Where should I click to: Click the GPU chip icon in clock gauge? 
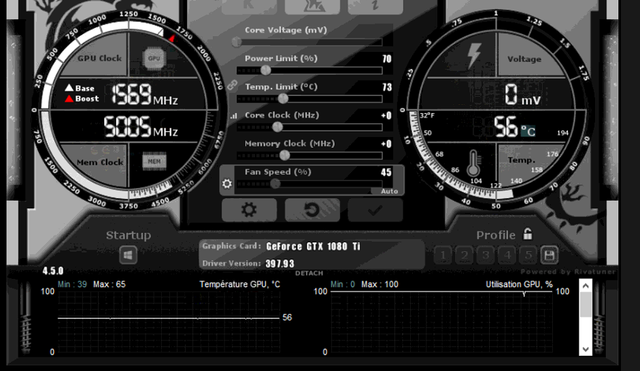point(154,58)
